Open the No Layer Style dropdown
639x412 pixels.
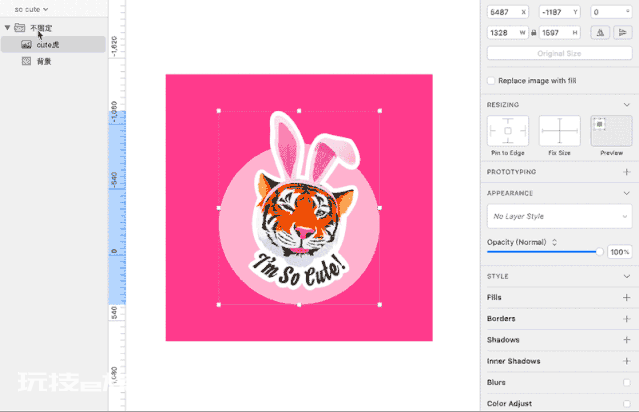click(x=560, y=216)
